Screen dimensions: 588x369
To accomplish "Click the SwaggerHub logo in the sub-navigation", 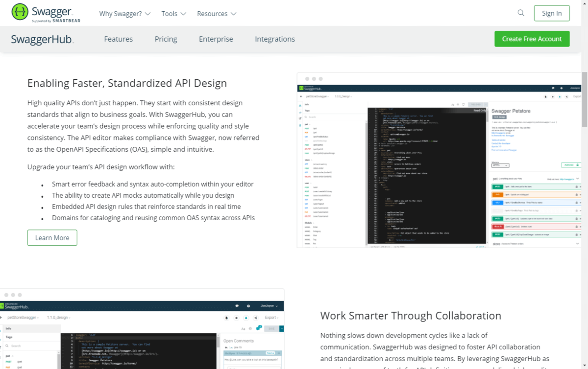I will click(x=42, y=39).
